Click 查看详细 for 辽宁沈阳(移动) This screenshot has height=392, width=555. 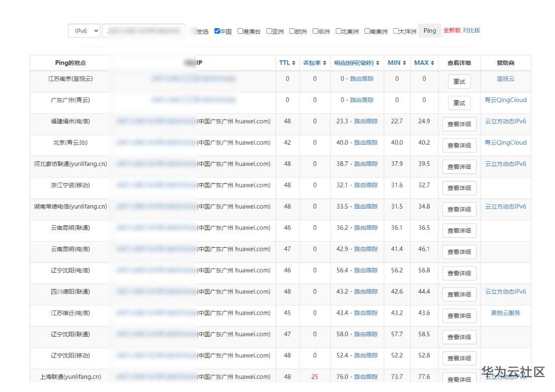[x=459, y=358]
